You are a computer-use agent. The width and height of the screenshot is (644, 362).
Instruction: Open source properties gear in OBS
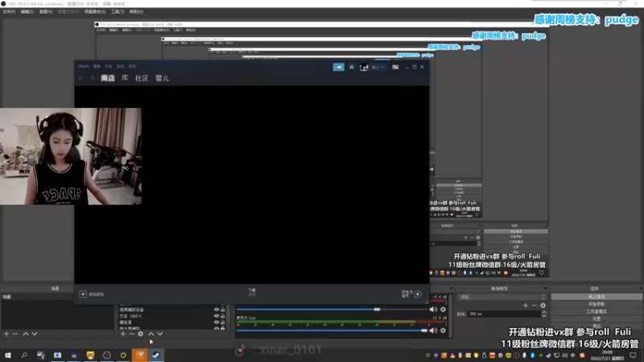tap(140, 334)
